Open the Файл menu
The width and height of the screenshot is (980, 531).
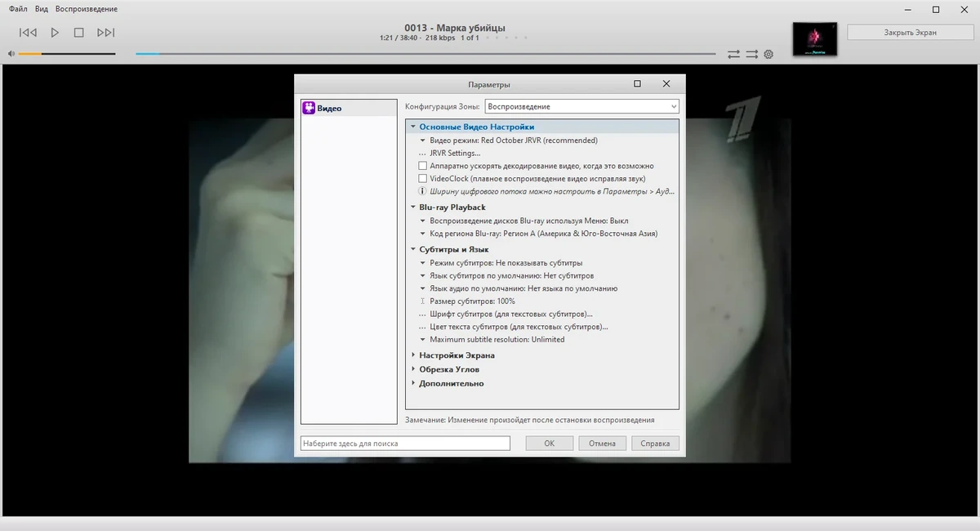pos(18,9)
